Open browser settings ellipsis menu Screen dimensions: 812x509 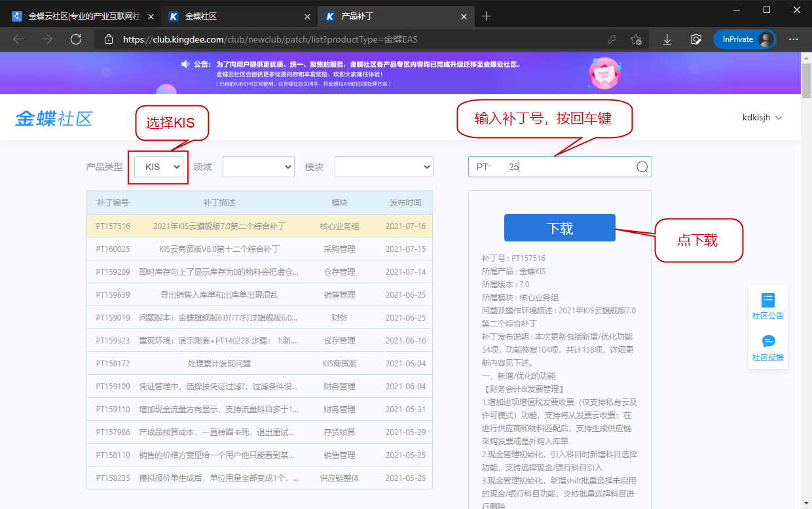pos(794,39)
